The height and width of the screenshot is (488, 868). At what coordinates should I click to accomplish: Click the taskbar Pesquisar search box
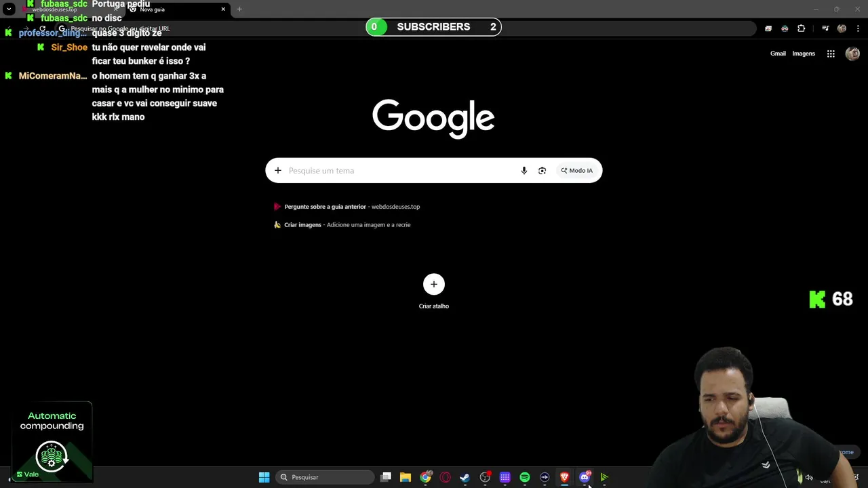pos(325,477)
